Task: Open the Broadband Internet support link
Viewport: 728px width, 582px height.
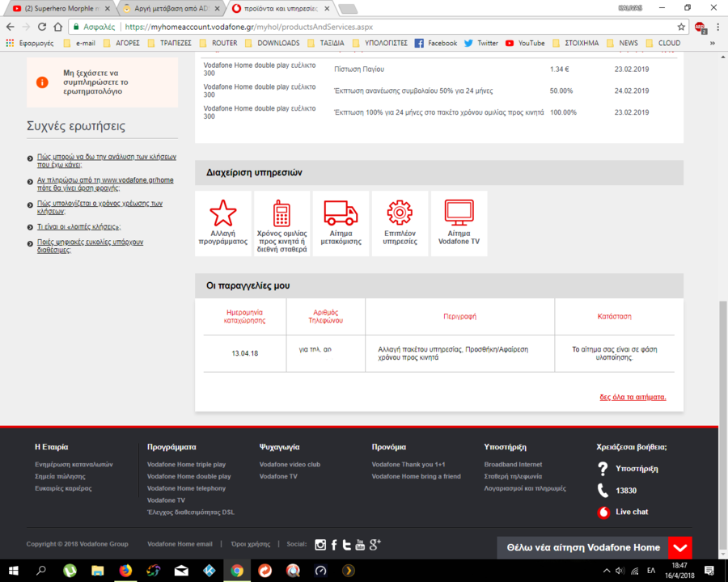Action: pos(513,464)
